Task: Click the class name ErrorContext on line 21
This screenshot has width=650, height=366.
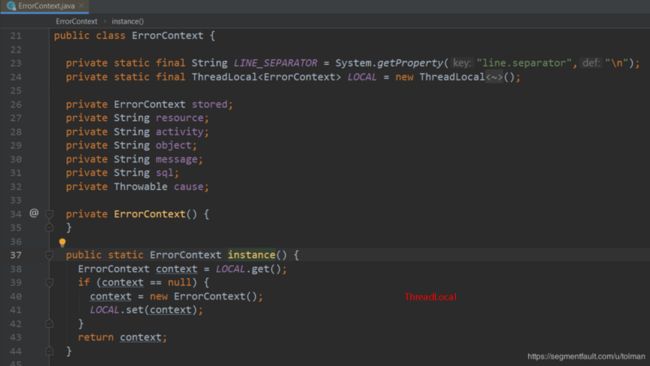Action: [167, 36]
